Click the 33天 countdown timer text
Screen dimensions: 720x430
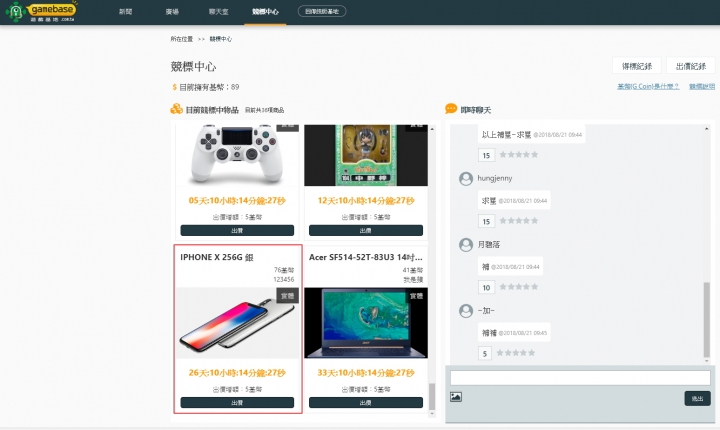click(366, 373)
